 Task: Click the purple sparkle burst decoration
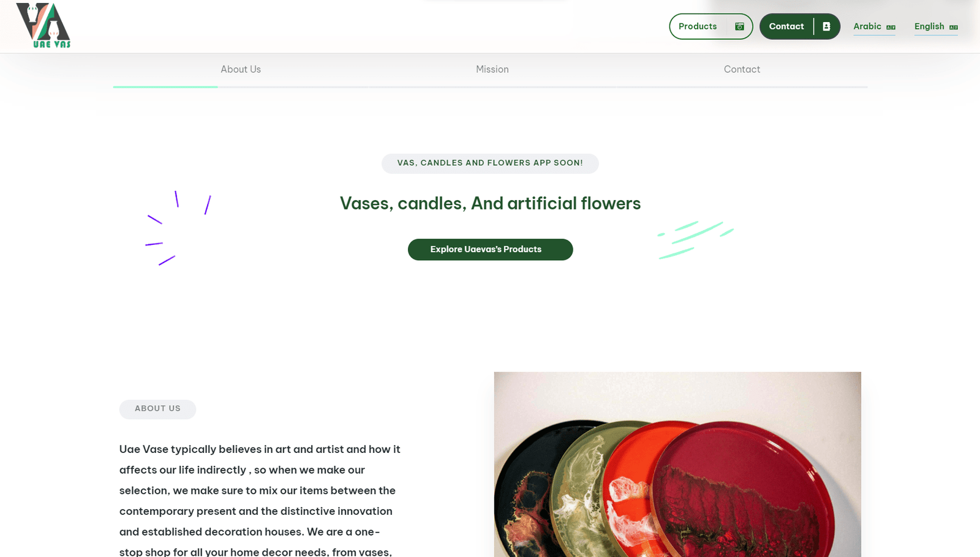[178, 228]
